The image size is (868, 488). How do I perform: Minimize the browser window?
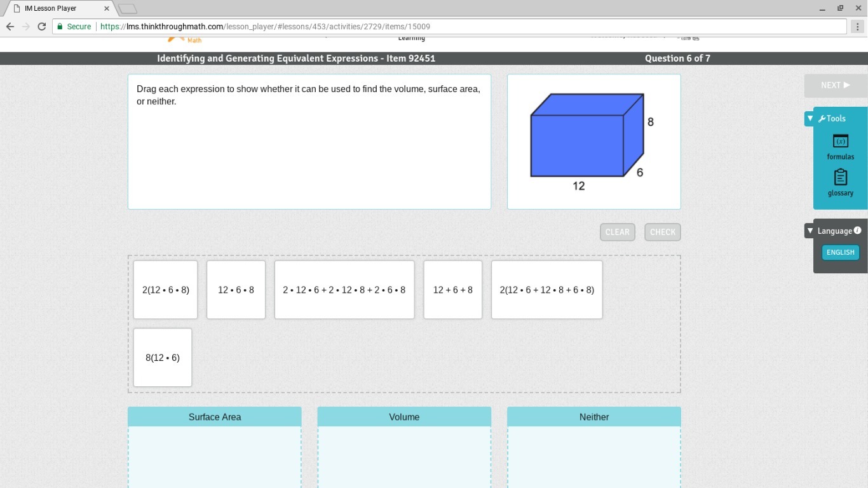(x=822, y=9)
